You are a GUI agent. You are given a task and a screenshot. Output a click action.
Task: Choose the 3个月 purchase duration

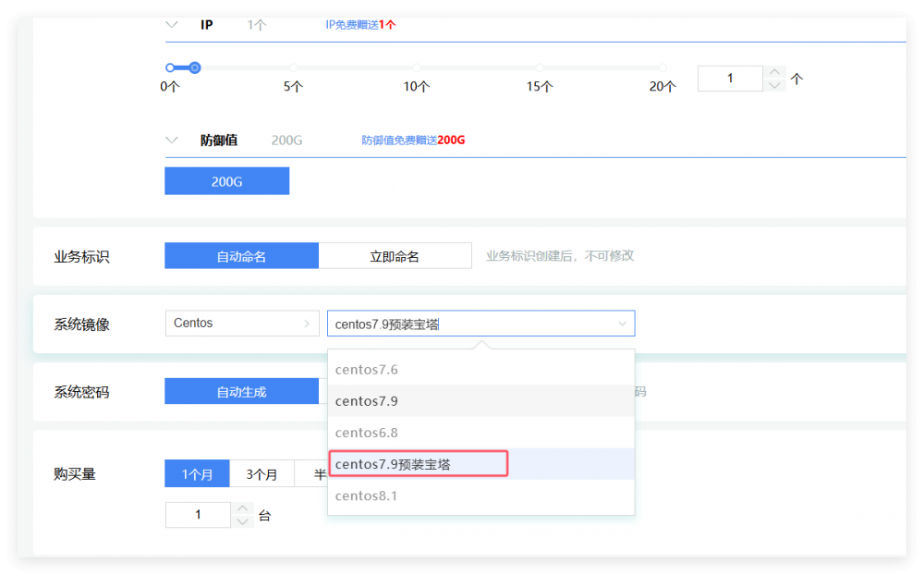tap(261, 474)
